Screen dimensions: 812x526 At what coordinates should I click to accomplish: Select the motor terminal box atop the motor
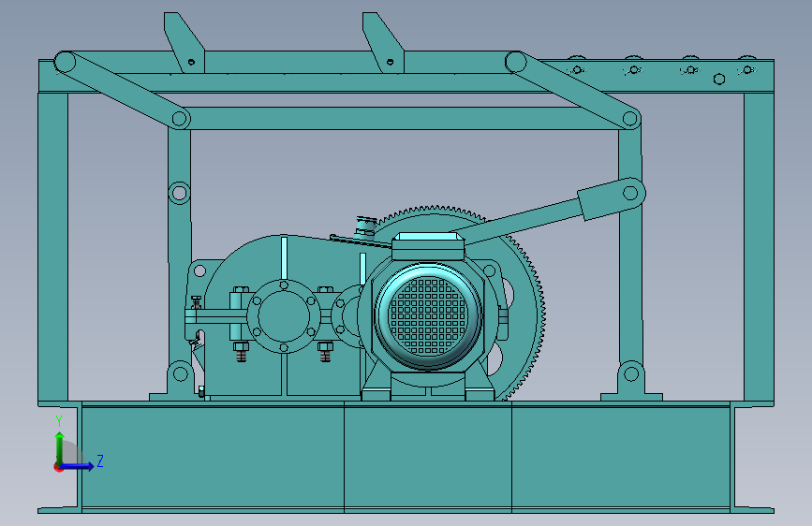pyautogui.click(x=428, y=246)
